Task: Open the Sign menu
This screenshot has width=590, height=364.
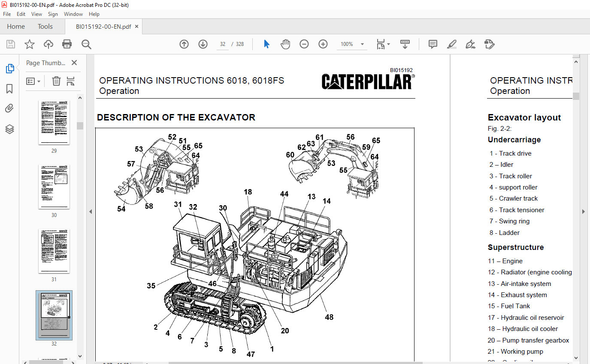Action: [53, 14]
